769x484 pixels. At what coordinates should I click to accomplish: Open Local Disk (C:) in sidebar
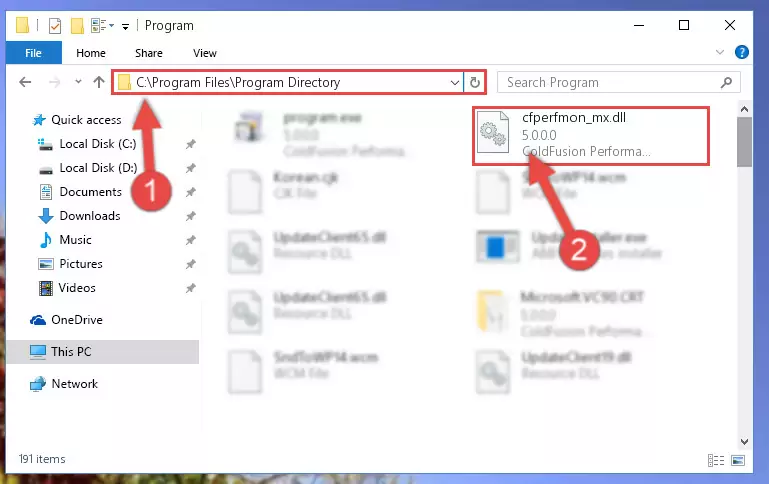tap(98, 144)
